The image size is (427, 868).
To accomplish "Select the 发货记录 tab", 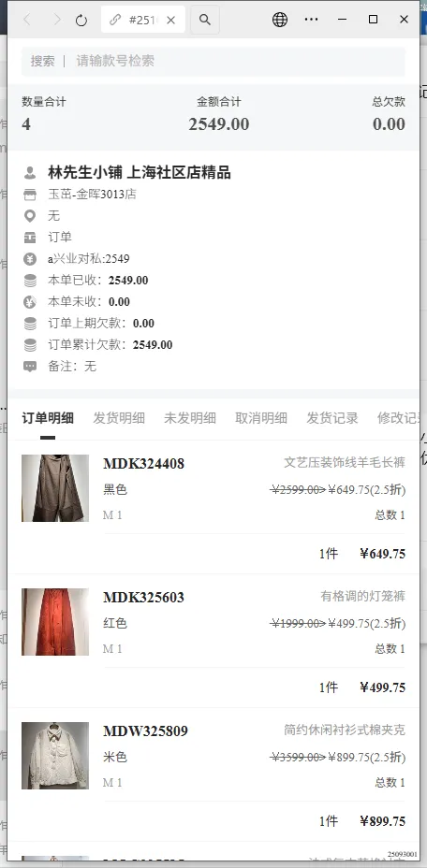I will (332, 418).
